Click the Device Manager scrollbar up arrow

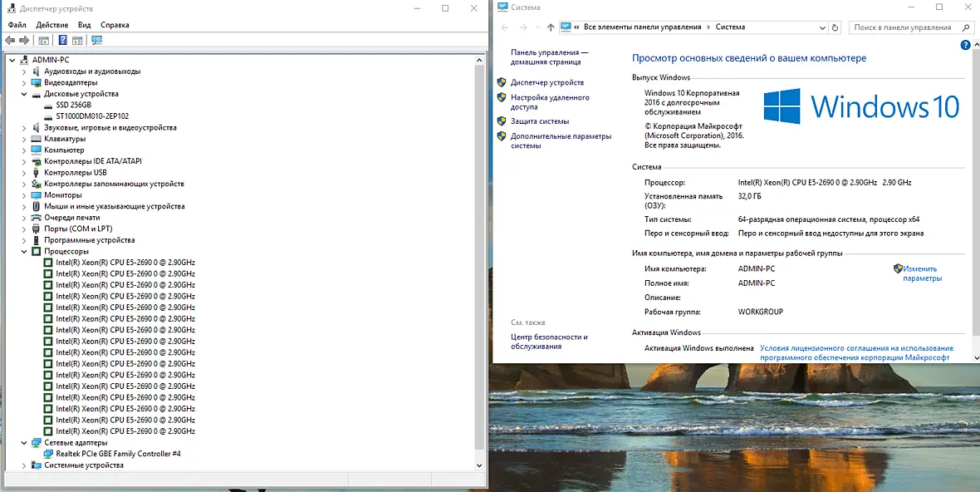point(480,59)
